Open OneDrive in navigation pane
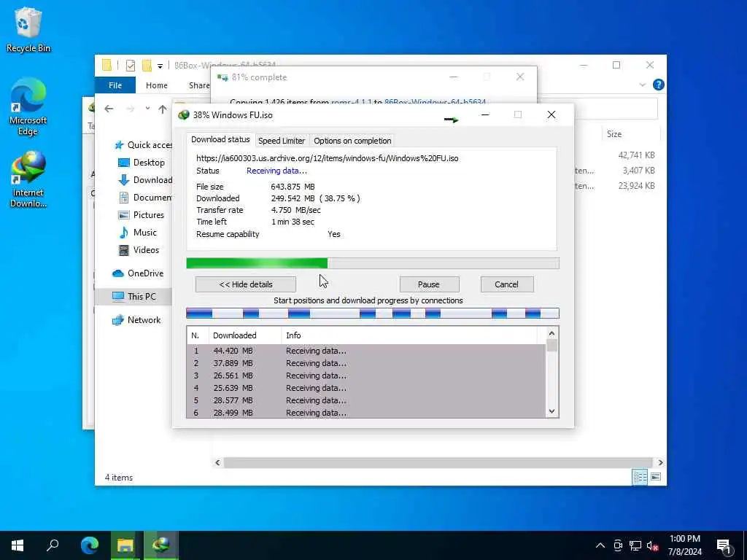Screen dimensions: 747x560 (138, 273)
